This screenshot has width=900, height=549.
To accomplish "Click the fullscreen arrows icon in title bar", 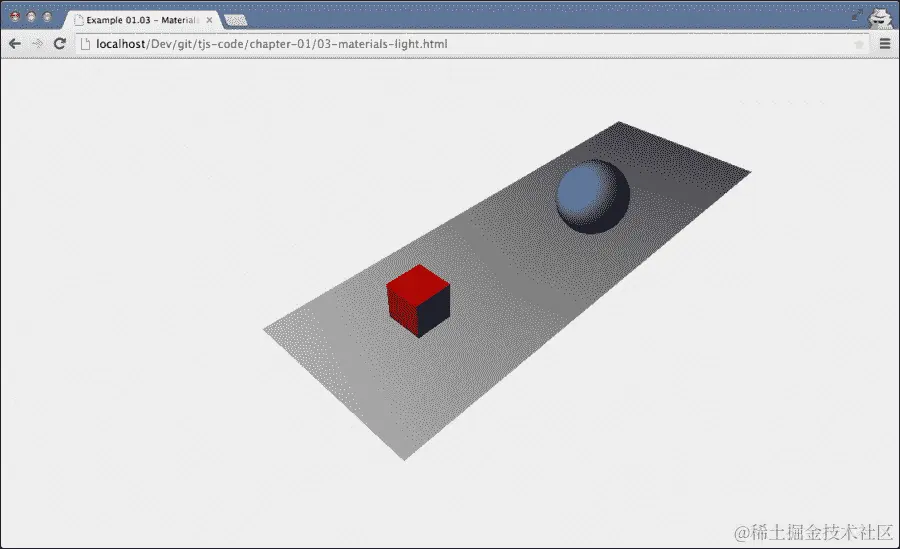I will pos(857,16).
